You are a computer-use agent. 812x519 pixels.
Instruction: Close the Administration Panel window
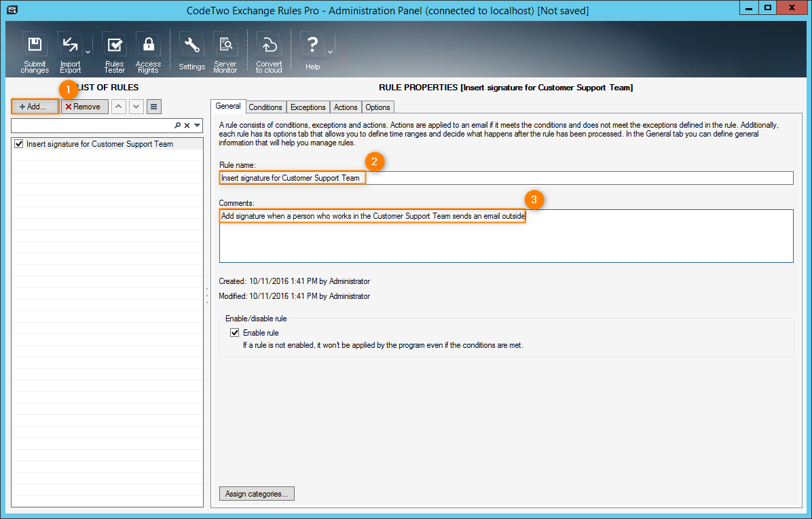pos(792,7)
